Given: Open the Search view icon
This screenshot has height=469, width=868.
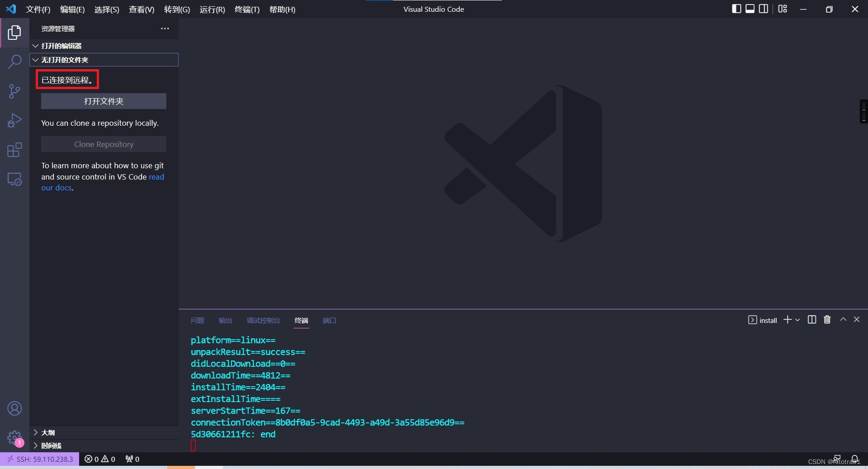Looking at the screenshot, I should pos(14,62).
